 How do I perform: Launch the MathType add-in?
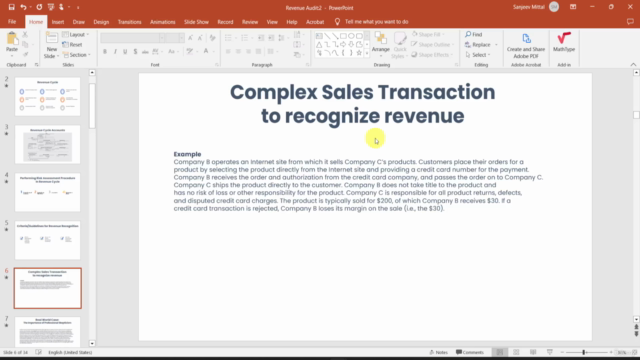[564, 42]
